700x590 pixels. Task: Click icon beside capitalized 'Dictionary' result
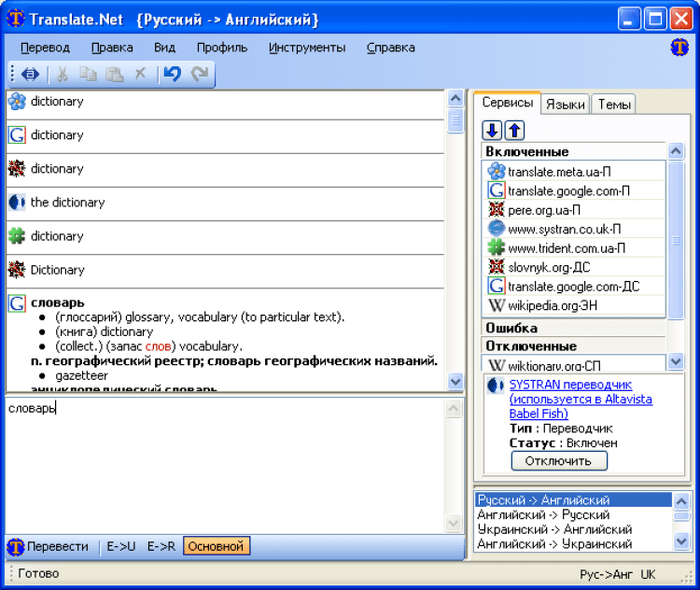click(x=17, y=270)
